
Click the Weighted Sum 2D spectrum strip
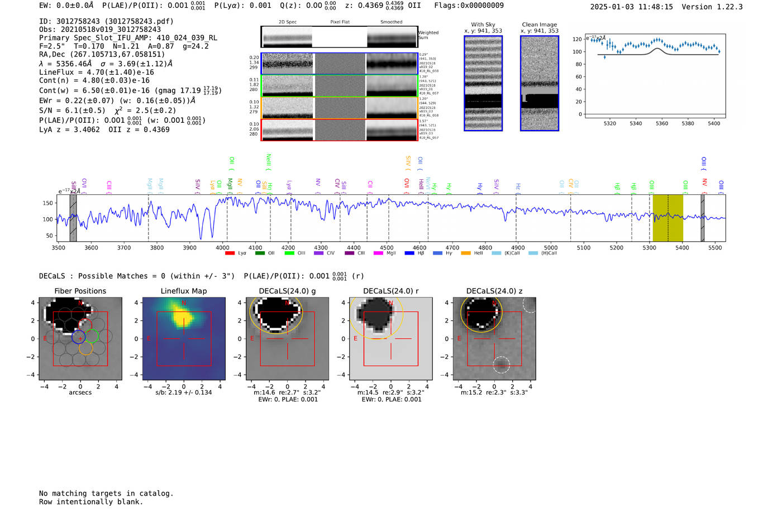tap(339, 37)
